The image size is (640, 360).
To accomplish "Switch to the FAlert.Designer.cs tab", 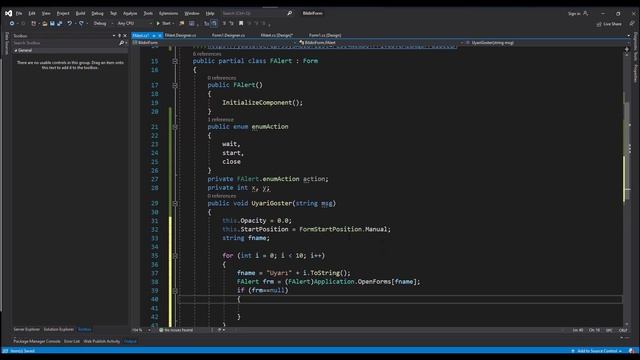I will (180, 36).
